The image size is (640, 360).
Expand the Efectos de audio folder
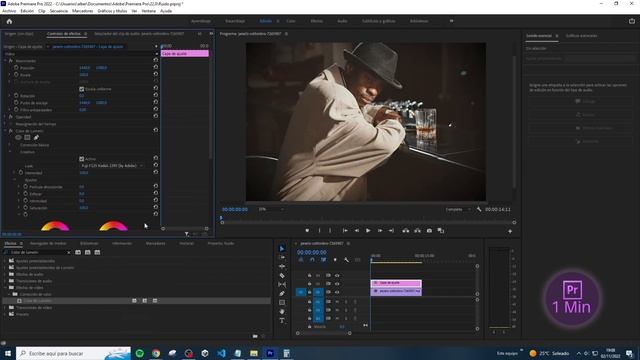tap(5, 274)
